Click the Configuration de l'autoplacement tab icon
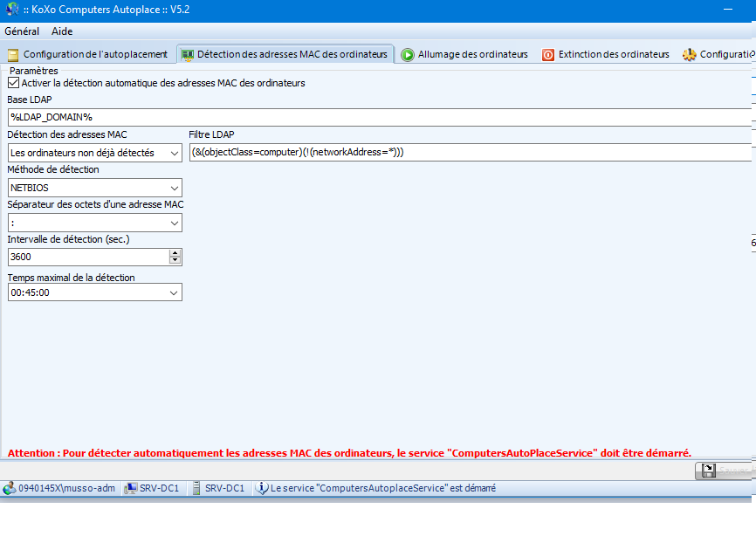This screenshot has height=550, width=756. [13, 55]
